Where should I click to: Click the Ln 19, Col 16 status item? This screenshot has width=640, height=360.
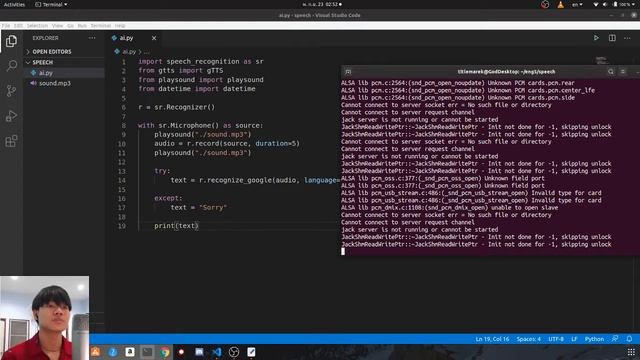click(x=492, y=339)
